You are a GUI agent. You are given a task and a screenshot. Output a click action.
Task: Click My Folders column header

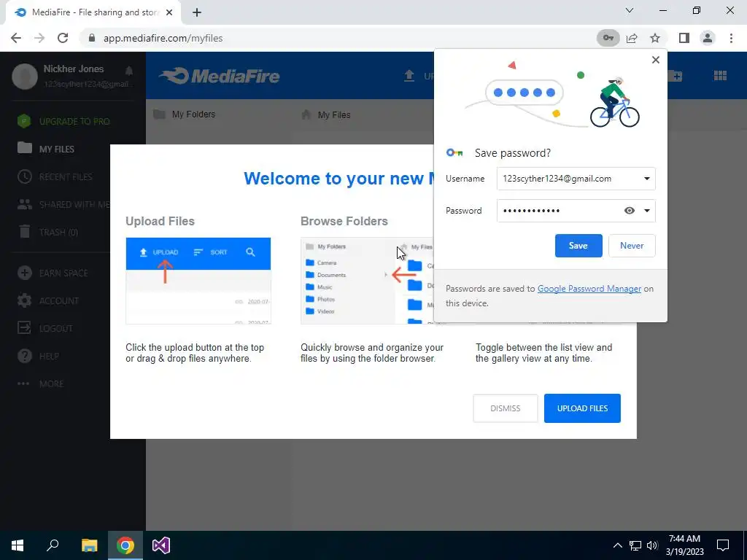point(185,114)
